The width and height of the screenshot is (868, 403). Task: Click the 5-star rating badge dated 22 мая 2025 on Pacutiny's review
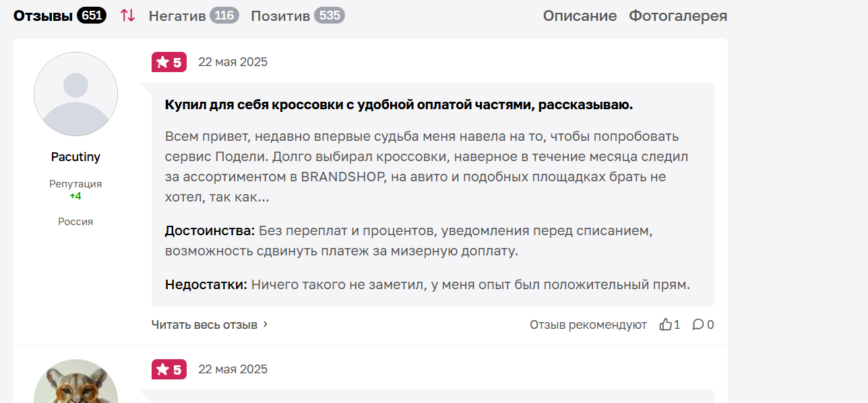(169, 62)
